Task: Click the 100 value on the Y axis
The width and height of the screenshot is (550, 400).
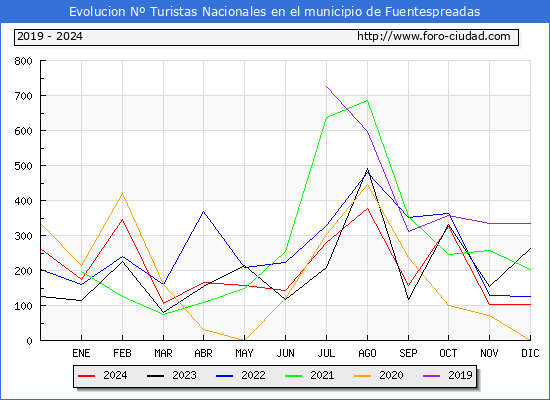Action: coord(23,306)
